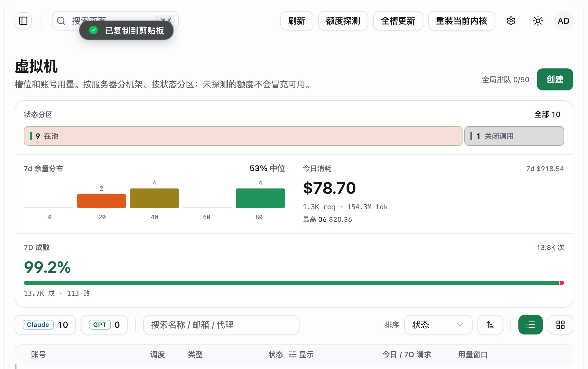Filter by GPT accounts

104,325
